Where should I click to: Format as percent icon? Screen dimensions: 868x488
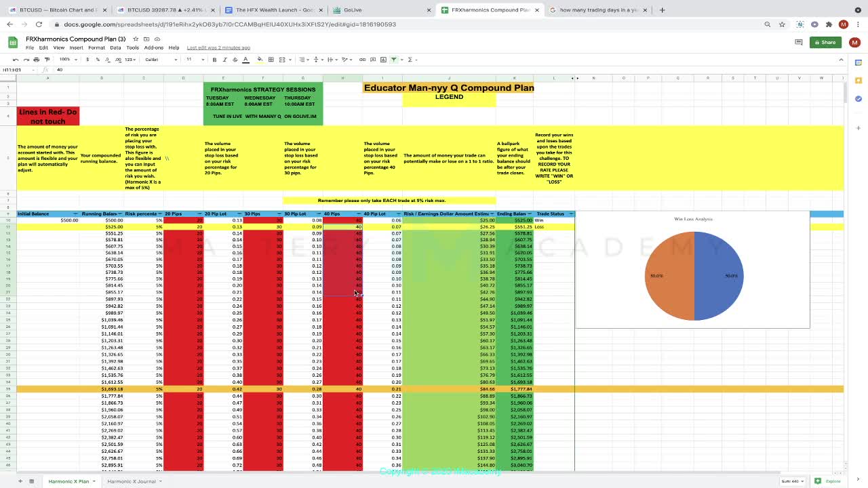click(96, 60)
